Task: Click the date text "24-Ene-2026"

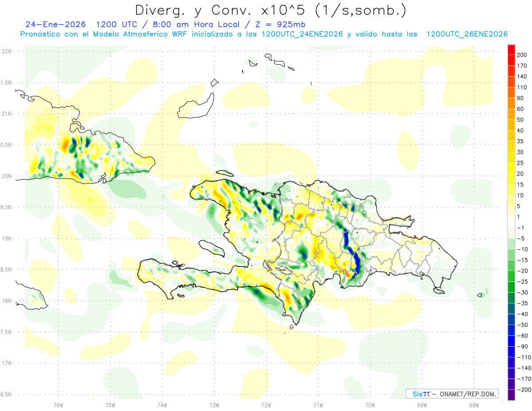Action: (x=55, y=24)
